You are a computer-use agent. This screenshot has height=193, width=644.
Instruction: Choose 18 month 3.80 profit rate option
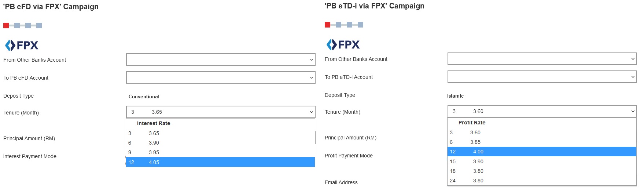pyautogui.click(x=542, y=171)
